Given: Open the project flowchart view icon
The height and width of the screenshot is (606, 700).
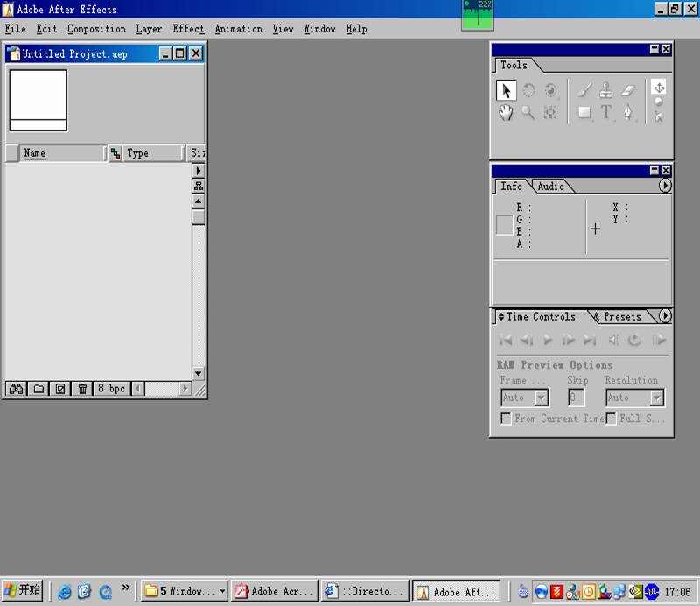Looking at the screenshot, I should tap(199, 186).
